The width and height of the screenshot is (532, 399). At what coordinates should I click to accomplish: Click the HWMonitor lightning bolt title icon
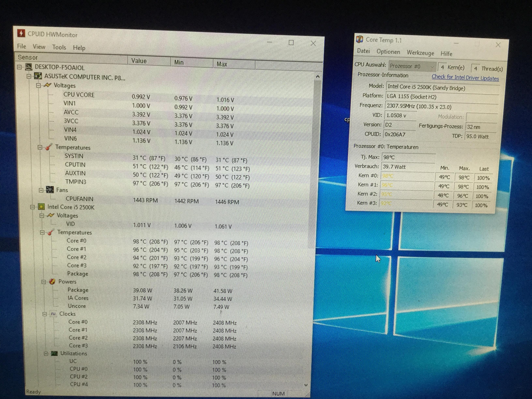click(x=21, y=33)
